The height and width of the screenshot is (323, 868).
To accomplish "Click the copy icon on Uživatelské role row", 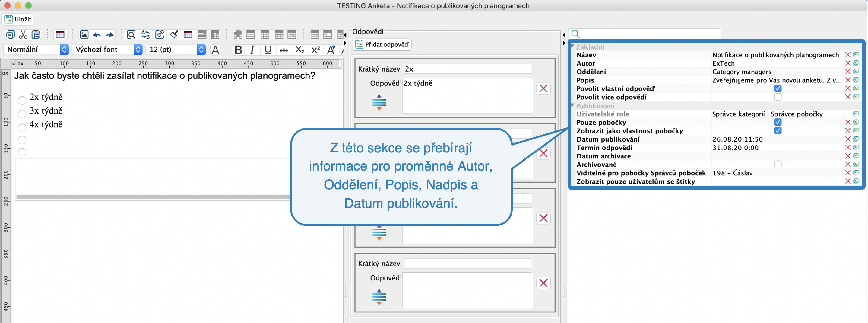I will tap(856, 114).
